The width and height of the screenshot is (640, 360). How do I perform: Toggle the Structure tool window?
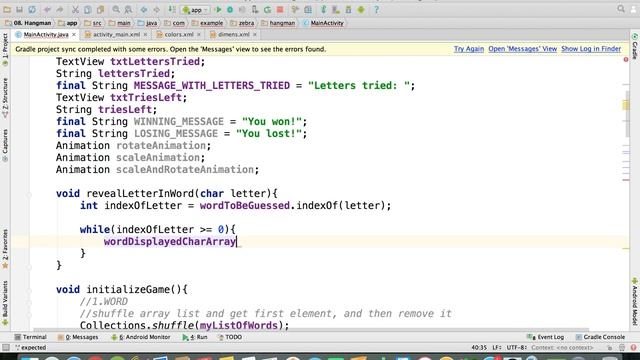(5, 98)
